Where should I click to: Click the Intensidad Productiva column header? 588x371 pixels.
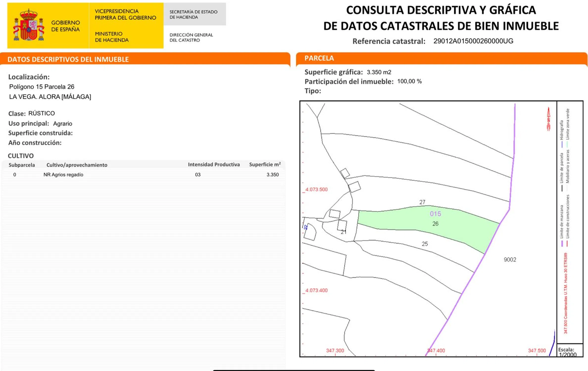click(214, 164)
